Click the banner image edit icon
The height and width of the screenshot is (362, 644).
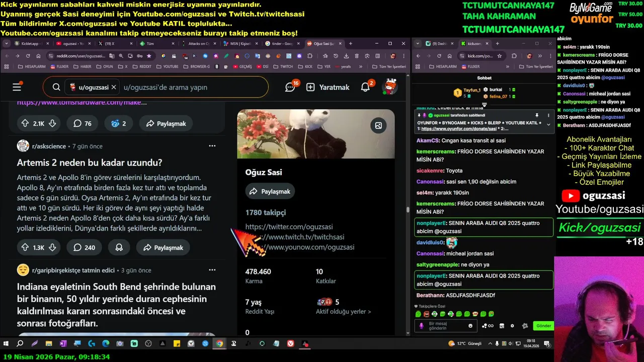coord(378,125)
